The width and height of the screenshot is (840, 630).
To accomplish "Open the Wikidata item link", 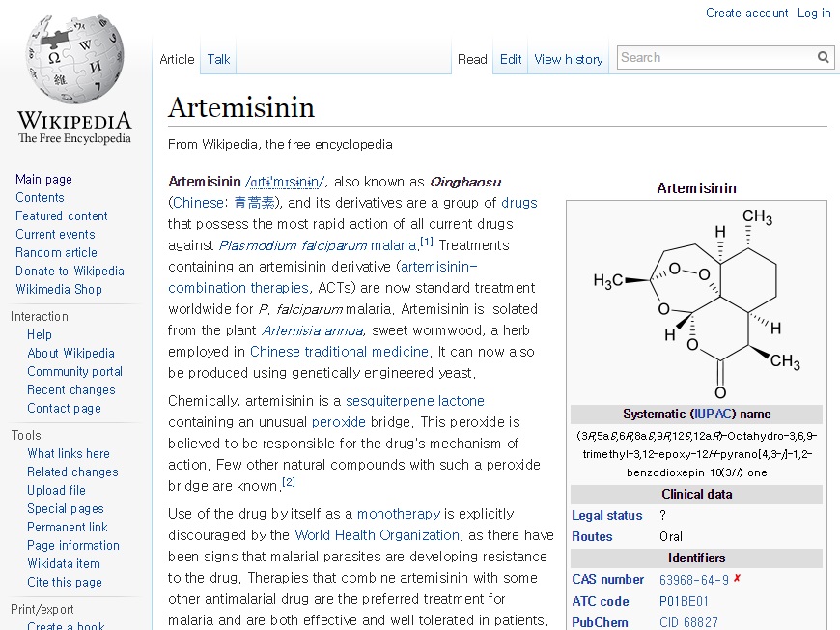I will click(x=64, y=563).
